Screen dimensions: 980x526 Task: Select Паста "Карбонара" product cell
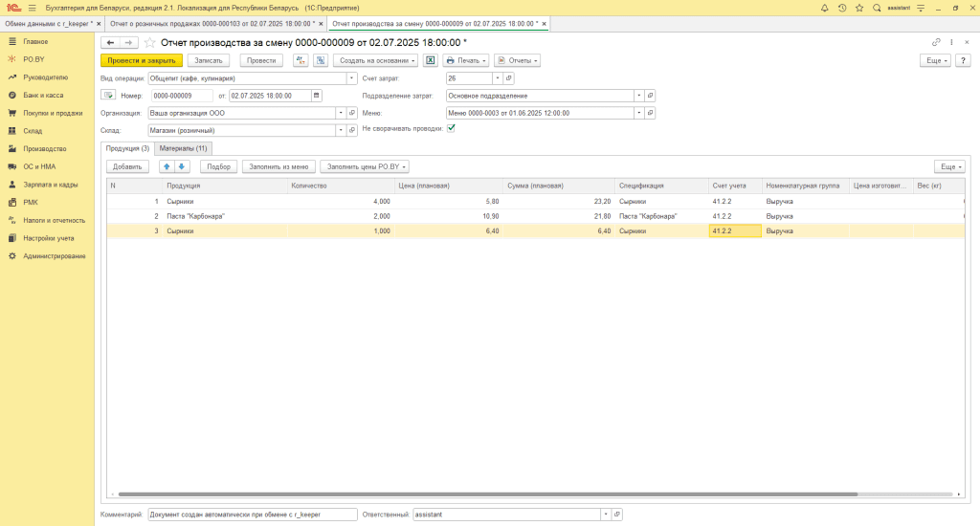tap(225, 216)
